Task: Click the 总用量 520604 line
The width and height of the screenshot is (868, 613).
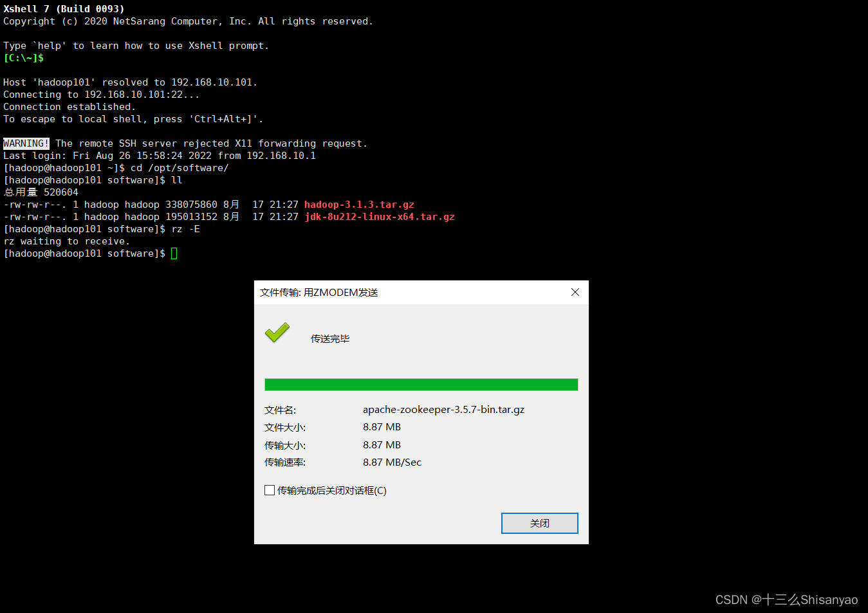Action: [41, 192]
